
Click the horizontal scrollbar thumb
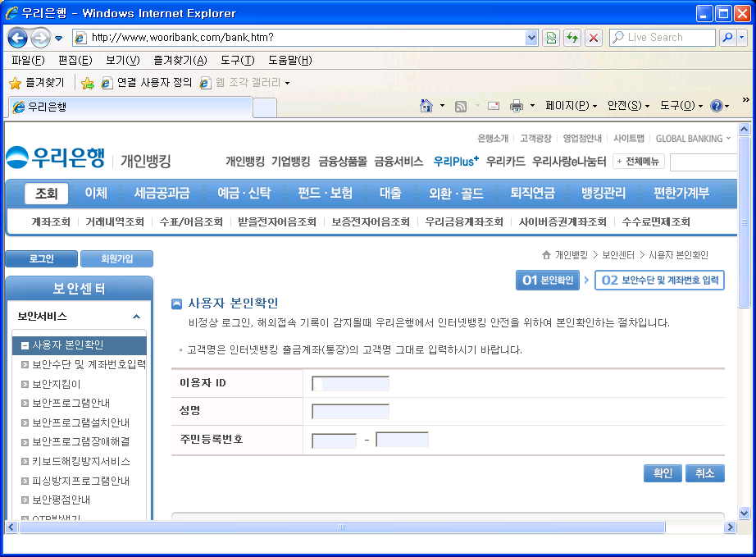click(x=342, y=527)
